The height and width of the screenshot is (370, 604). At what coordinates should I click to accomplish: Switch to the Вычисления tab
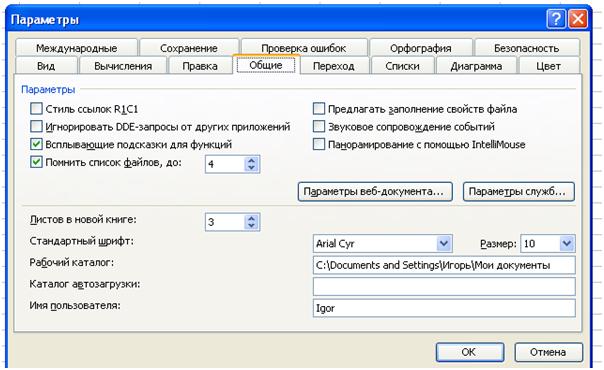[123, 66]
